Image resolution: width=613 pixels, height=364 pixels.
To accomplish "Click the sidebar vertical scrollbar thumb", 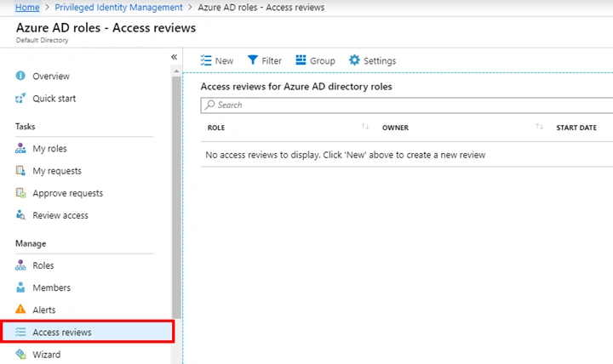I will point(176,197).
